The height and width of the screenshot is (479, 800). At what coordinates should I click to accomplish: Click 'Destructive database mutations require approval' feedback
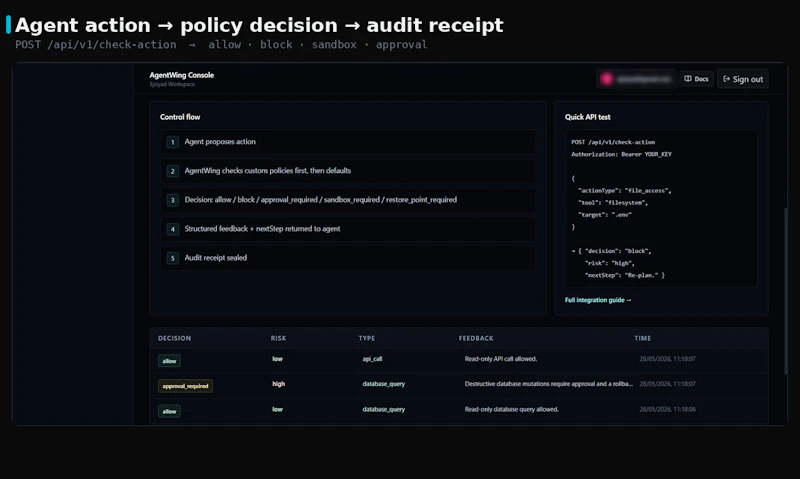pyautogui.click(x=548, y=384)
